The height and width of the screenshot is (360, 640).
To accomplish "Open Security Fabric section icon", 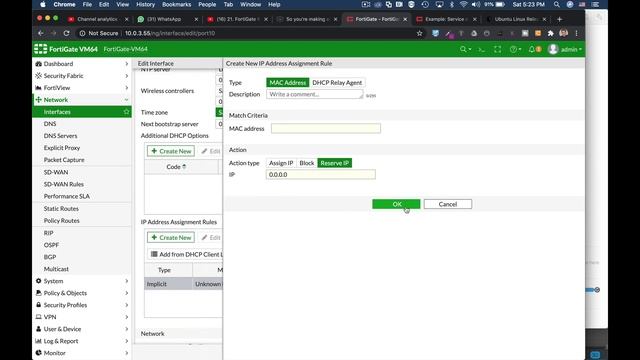I will 38,76.
